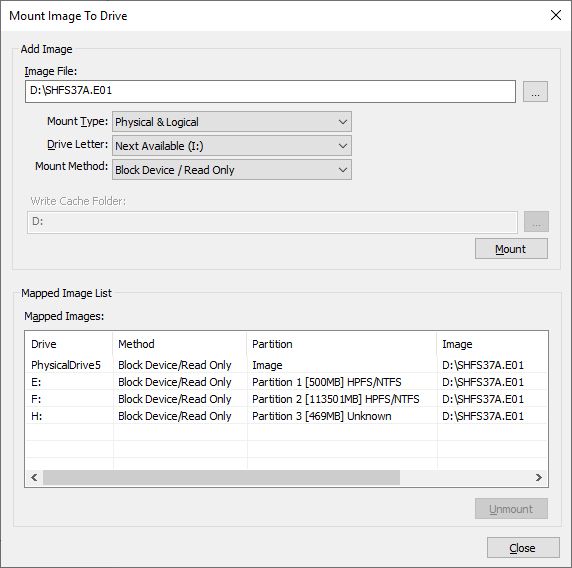Click the Close button
This screenshot has height=568, width=572.
523,548
